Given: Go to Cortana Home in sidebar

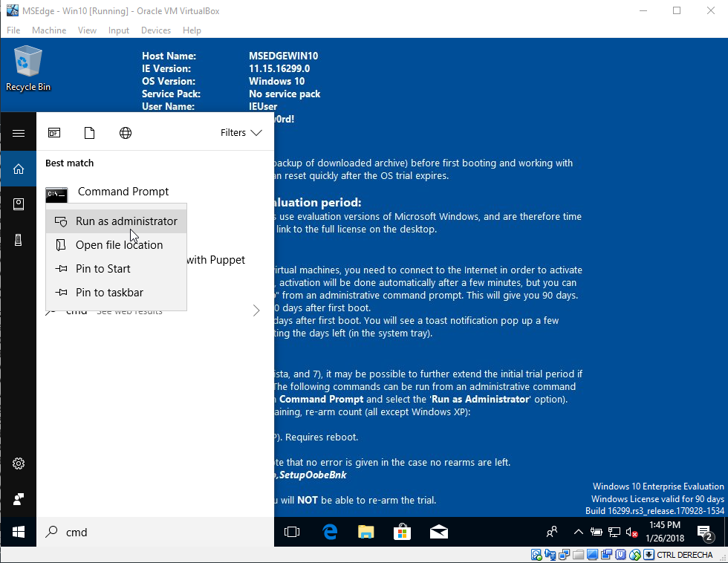Looking at the screenshot, I should pos(19,169).
